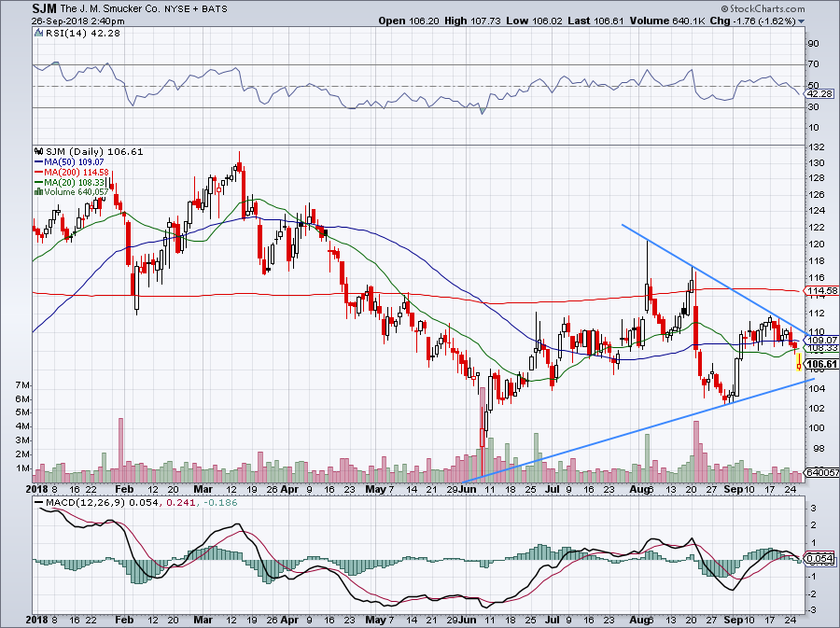Viewport: 840px width, 628px height.
Task: Click the 90 label on the RSI axis
Action: click(813, 44)
